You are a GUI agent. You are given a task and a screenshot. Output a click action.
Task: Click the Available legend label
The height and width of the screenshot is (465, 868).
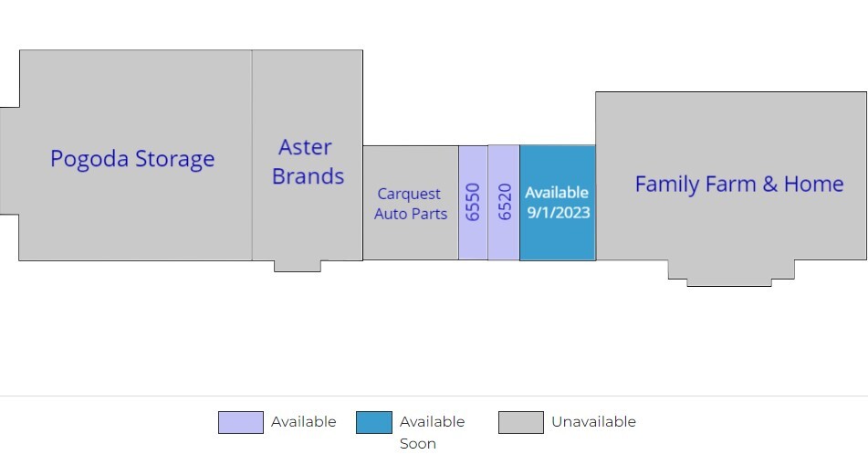(303, 422)
